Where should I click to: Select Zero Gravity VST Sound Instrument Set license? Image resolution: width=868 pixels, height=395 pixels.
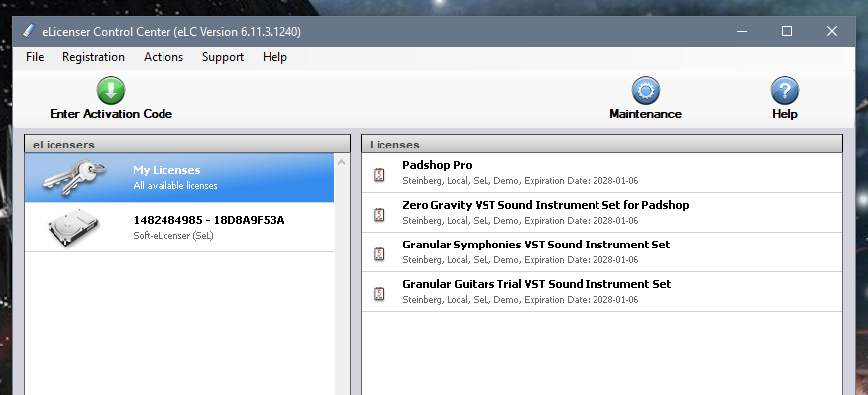tap(601, 213)
